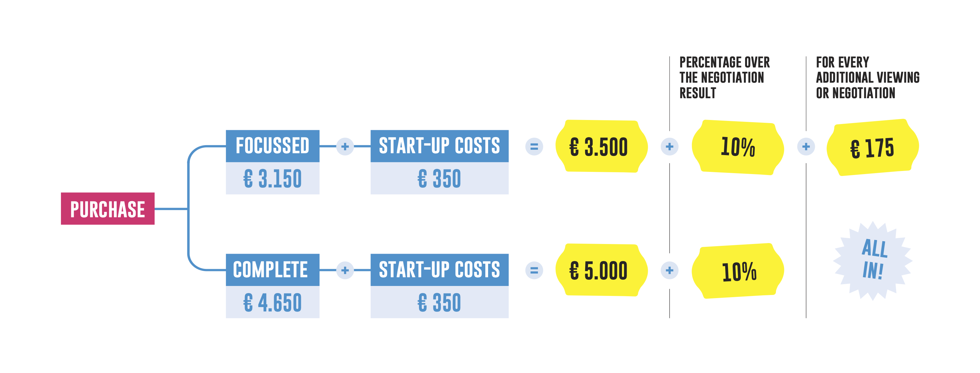Click the yellow € 5.000 price tag
This screenshot has width=980, height=373.
[x=601, y=270]
